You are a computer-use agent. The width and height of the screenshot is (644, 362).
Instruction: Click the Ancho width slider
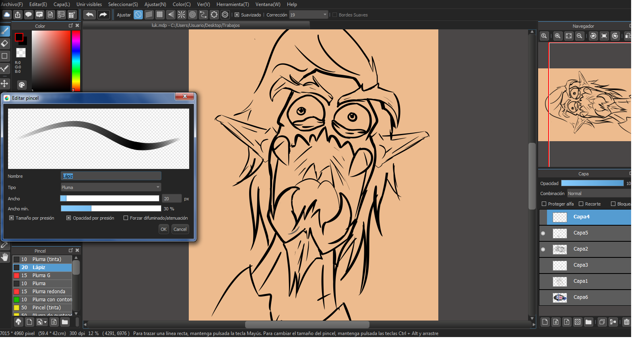110,198
